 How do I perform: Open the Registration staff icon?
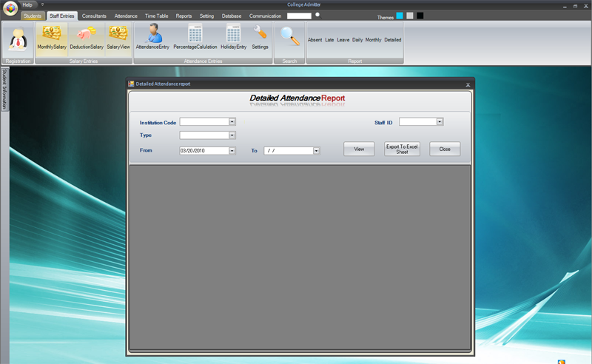[x=18, y=39]
